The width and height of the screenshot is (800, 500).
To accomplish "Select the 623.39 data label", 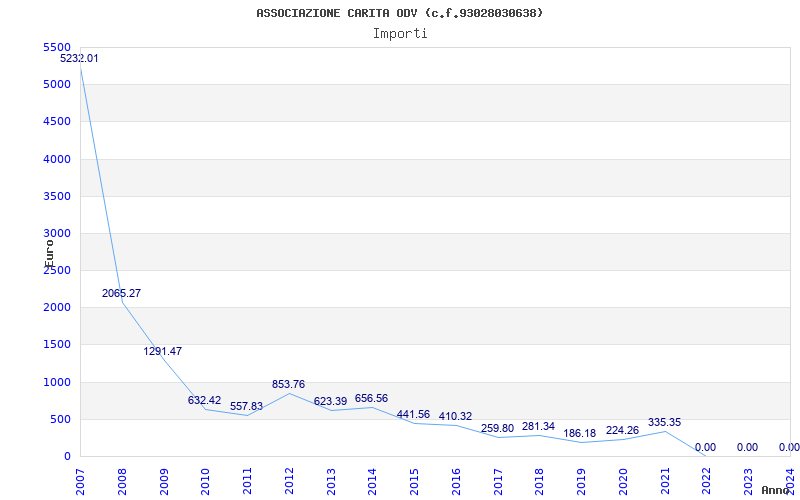I will [330, 401].
